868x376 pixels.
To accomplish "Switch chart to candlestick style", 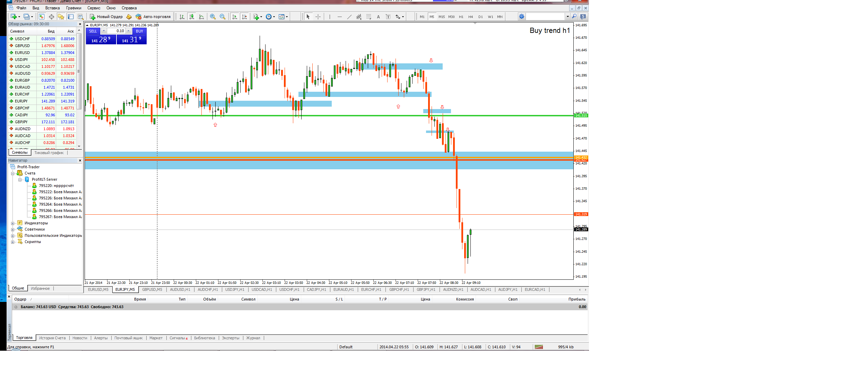I will click(191, 17).
